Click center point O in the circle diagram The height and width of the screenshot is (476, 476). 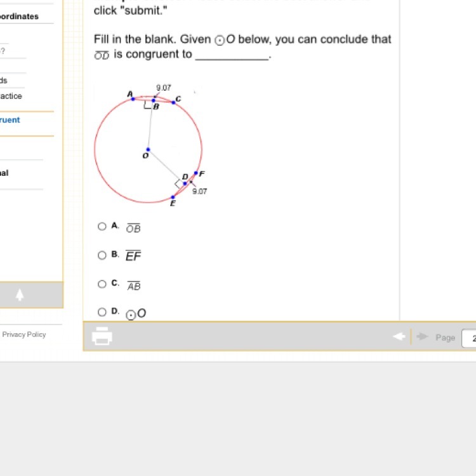click(x=148, y=150)
